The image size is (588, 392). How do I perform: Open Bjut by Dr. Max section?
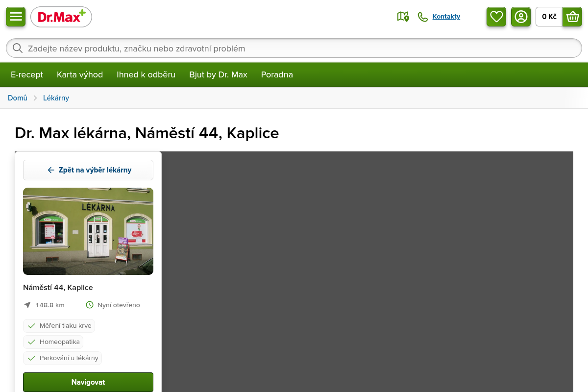218,74
